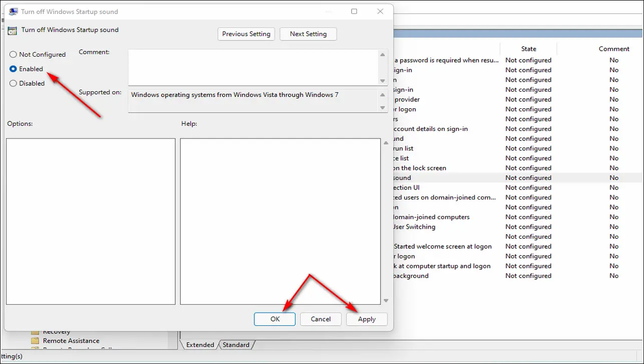Select the Recovery tree item
Image resolution: width=644 pixels, height=364 pixels.
click(57, 332)
